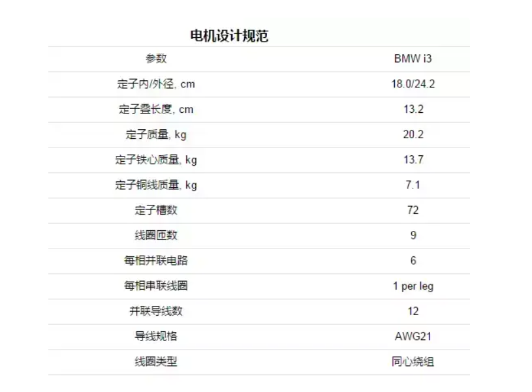Click the 18.0/24.2 value cell
Image resolution: width=532 pixels, height=392 pixels.
[x=413, y=84]
